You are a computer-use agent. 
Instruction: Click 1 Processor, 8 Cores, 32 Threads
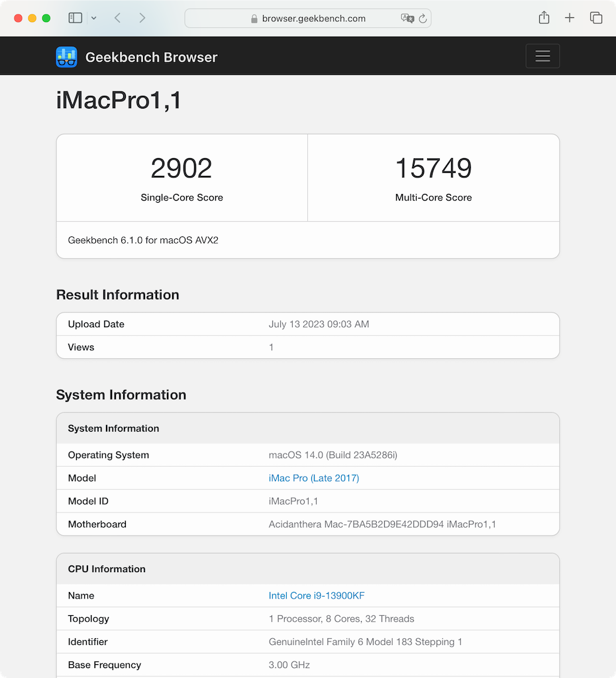point(341,619)
